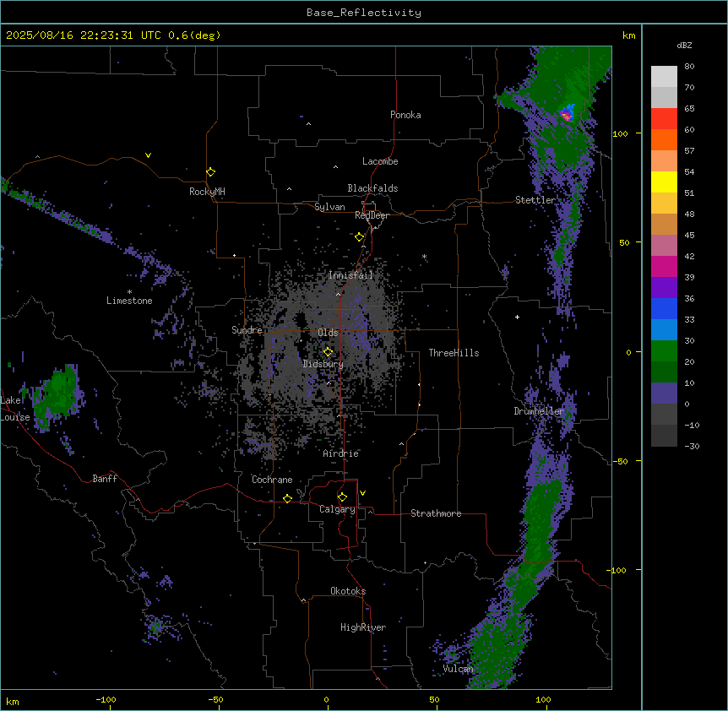Click the Okotoks town label
This screenshot has width=728, height=711.
(x=348, y=591)
